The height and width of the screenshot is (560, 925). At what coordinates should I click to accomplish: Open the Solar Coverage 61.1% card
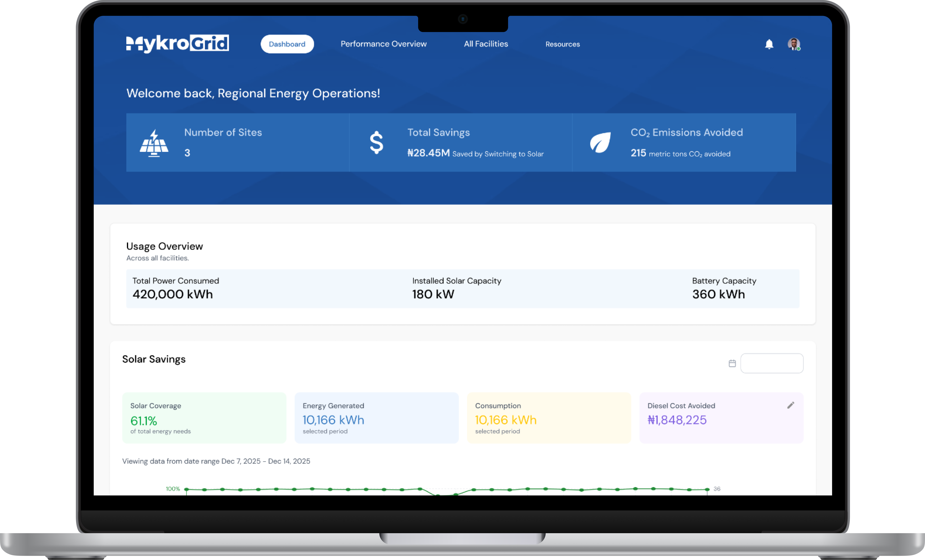coord(204,418)
